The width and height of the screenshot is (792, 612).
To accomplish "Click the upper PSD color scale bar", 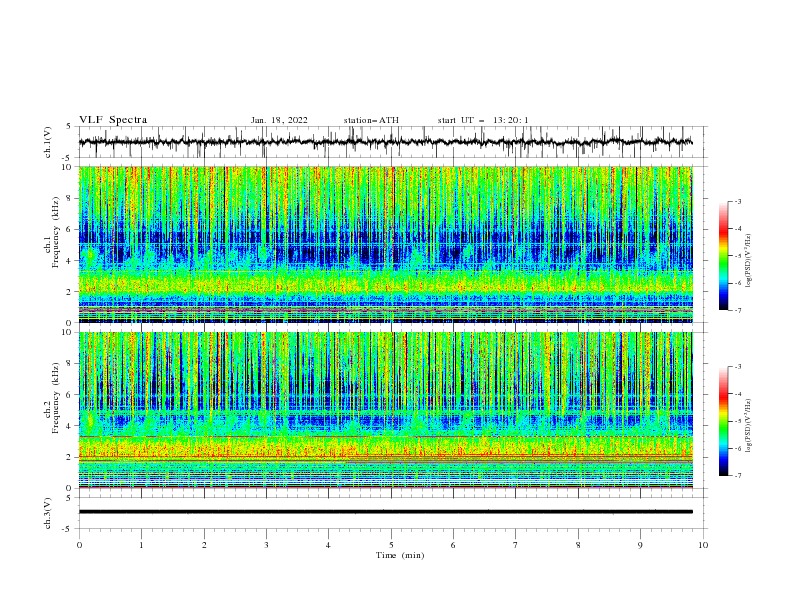I will click(x=723, y=256).
